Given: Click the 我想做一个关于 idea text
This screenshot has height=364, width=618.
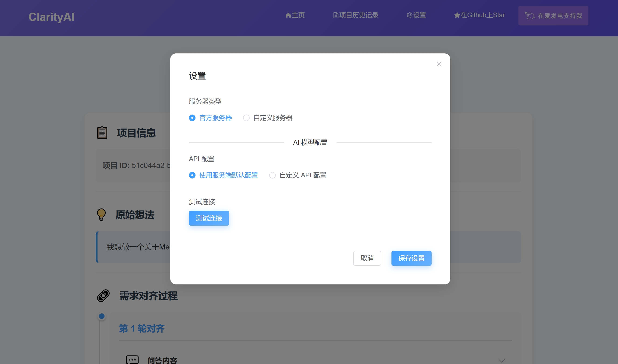Looking at the screenshot, I should 138,247.
